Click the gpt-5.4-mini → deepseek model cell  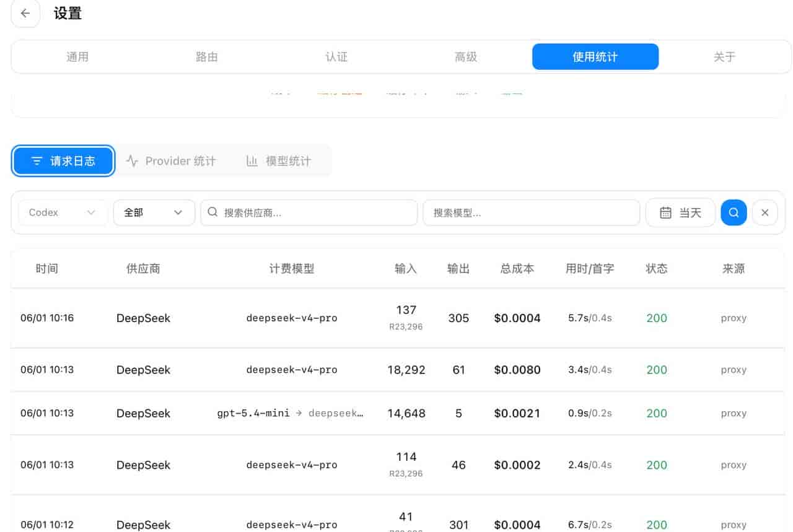pyautogui.click(x=290, y=413)
